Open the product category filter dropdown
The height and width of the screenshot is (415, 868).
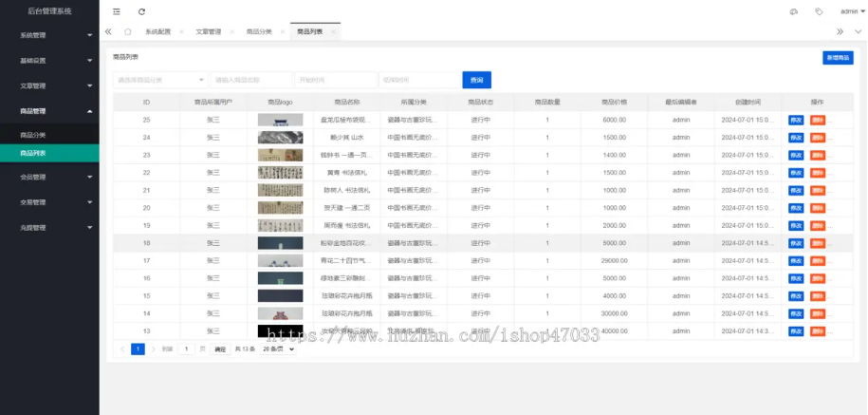(x=159, y=80)
